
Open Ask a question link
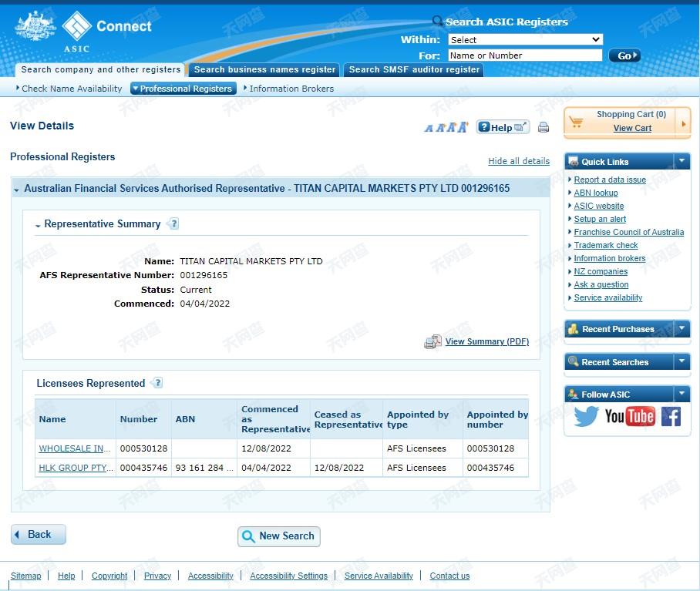[601, 284]
